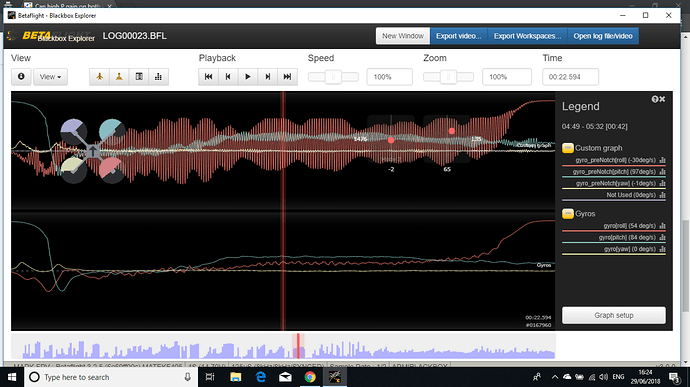690x387 pixels.
Task: Open analyser for gyro_preNotch[roll] field
Action: pyautogui.click(x=662, y=160)
